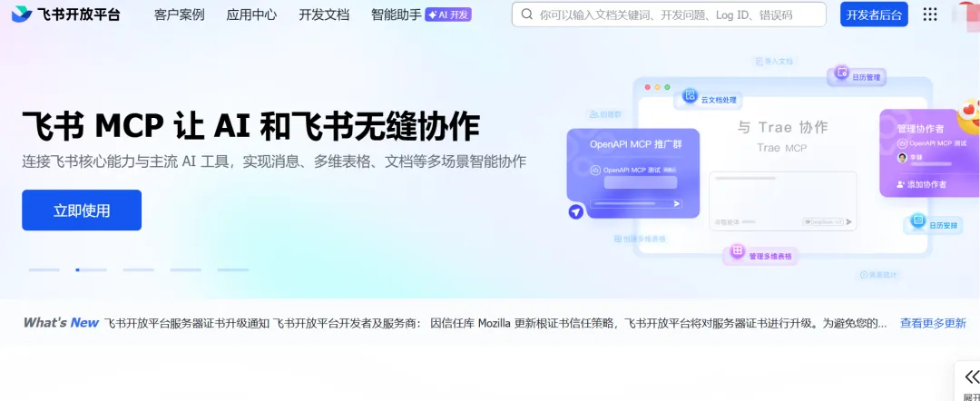Click the green dot of mock window
Viewport: 980px width, 401px height.
(x=668, y=87)
